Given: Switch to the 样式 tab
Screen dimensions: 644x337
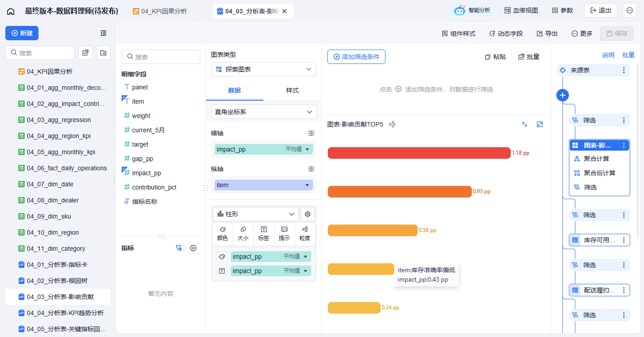Looking at the screenshot, I should [x=292, y=90].
